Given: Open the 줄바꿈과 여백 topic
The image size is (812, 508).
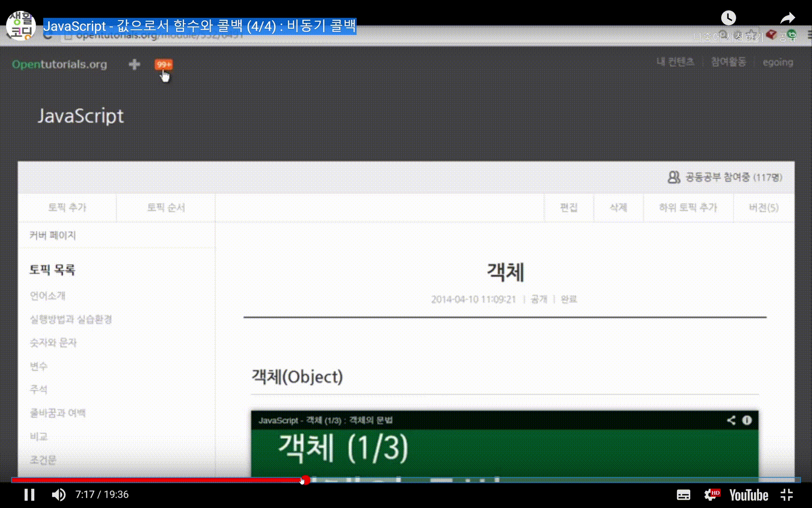Looking at the screenshot, I should [x=58, y=413].
